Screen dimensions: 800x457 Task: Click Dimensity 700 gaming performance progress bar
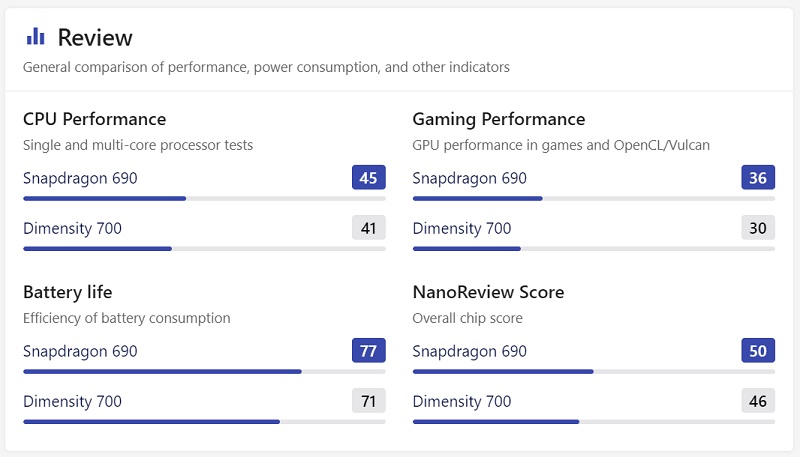[x=594, y=248]
